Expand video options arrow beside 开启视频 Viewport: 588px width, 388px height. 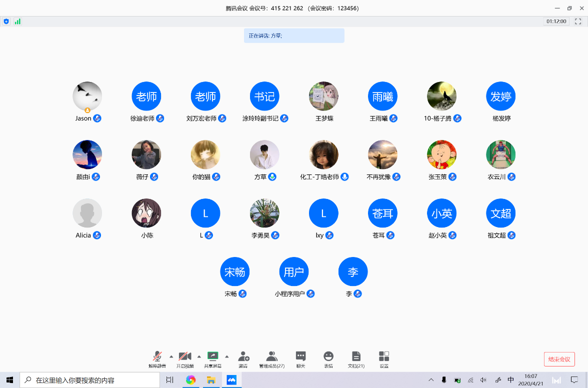click(199, 356)
